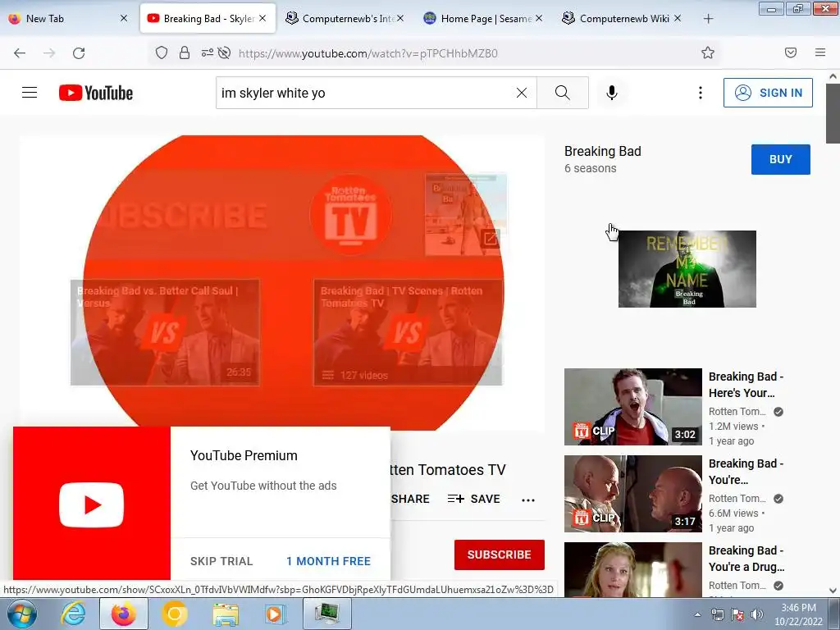Open Breaking Bad - Here's Your title

[746, 385]
